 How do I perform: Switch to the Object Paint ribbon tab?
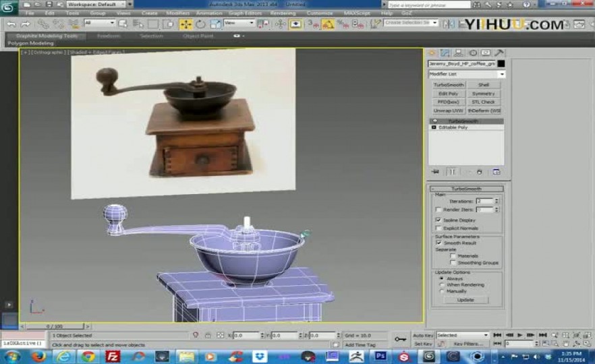pos(198,36)
